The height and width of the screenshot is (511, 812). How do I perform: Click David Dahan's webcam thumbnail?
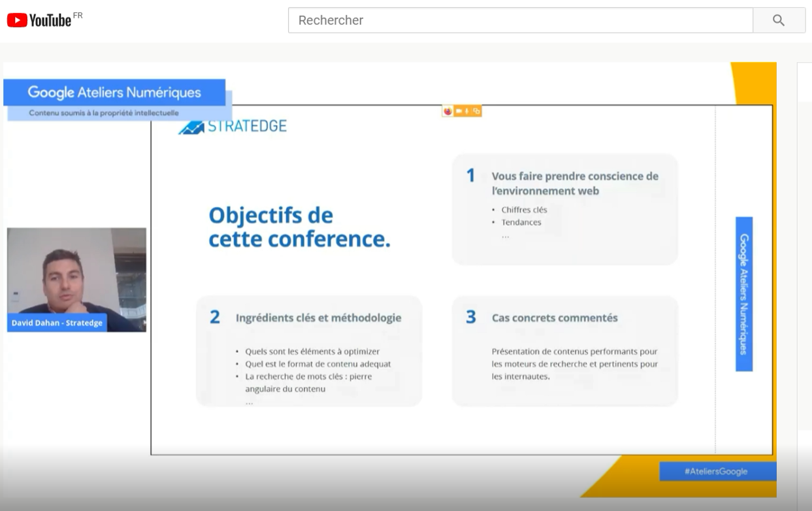coord(76,280)
